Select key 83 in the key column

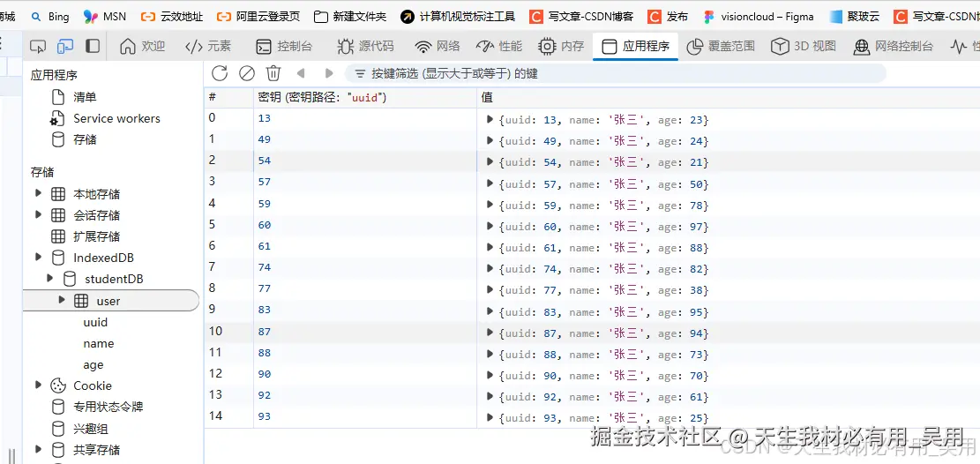click(x=265, y=311)
